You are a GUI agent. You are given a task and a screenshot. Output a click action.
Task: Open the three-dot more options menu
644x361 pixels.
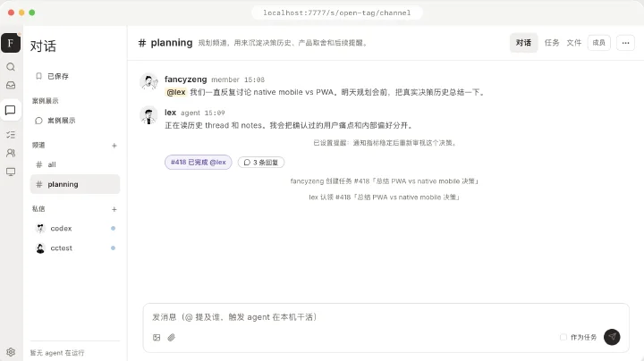(625, 43)
